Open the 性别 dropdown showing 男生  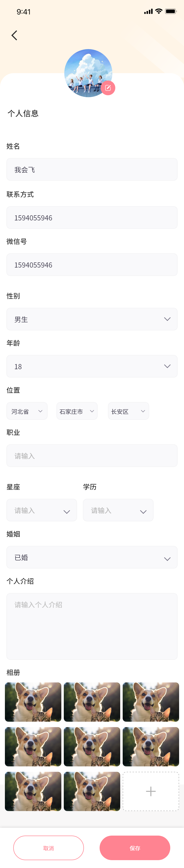tap(92, 319)
